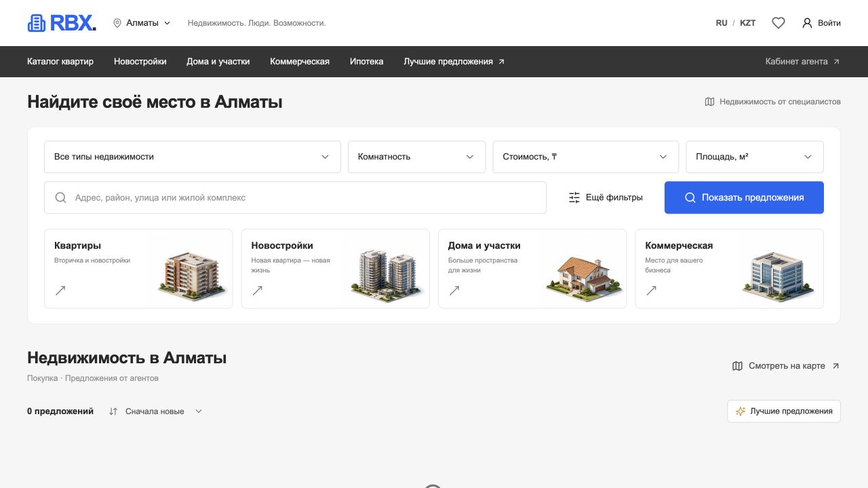Open Лучшие предложения in the nav bar

pyautogui.click(x=454, y=62)
